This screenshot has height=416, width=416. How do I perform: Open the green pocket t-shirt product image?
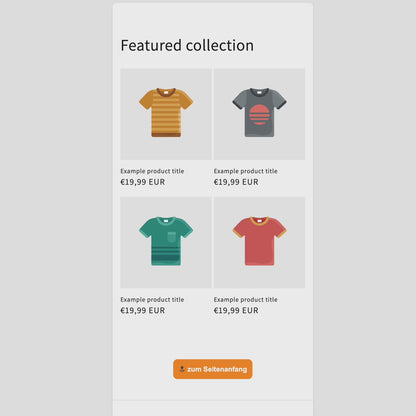pos(166,242)
